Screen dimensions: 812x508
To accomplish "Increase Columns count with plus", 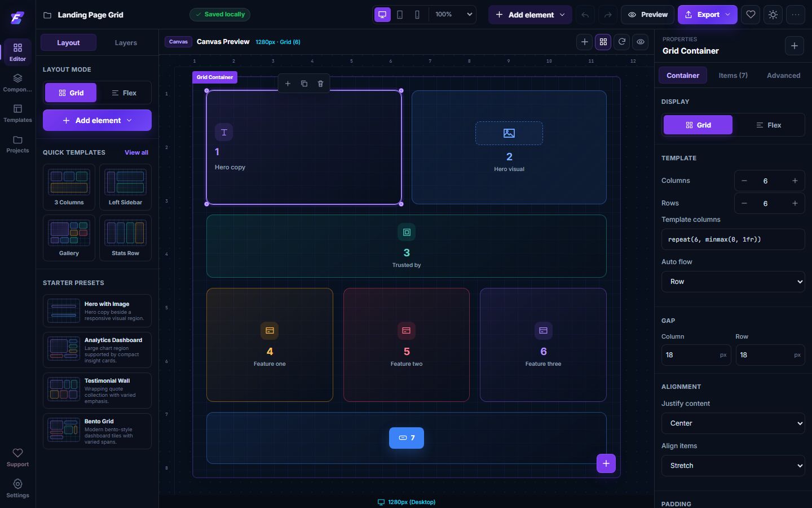I will [x=795, y=181].
